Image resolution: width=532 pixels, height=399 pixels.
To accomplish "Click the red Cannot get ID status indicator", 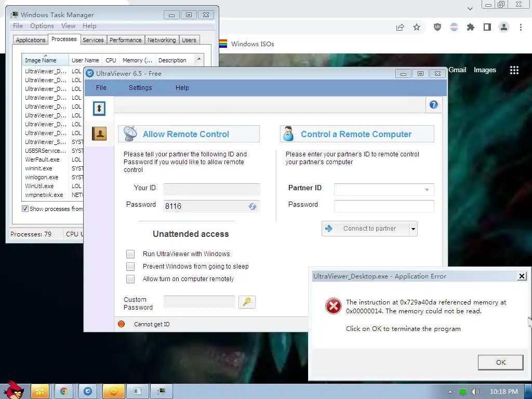I will click(x=121, y=324).
